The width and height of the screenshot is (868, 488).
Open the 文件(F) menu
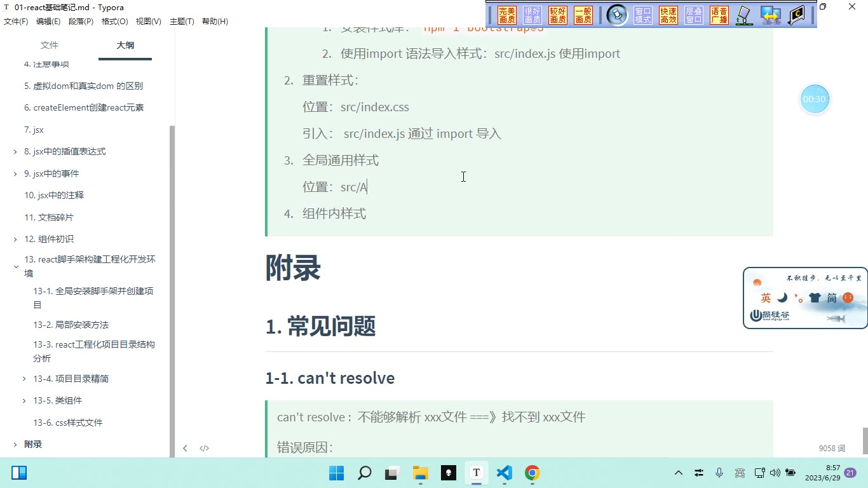16,22
